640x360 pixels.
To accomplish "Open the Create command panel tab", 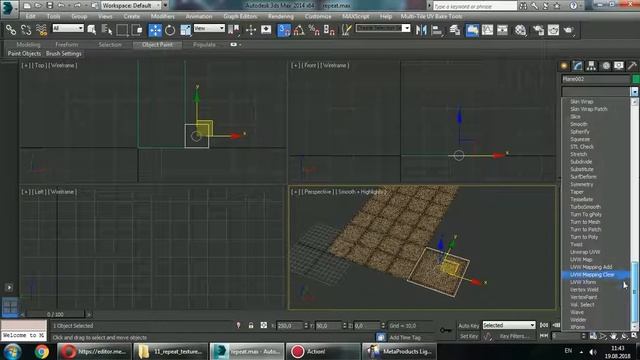I will point(564,66).
